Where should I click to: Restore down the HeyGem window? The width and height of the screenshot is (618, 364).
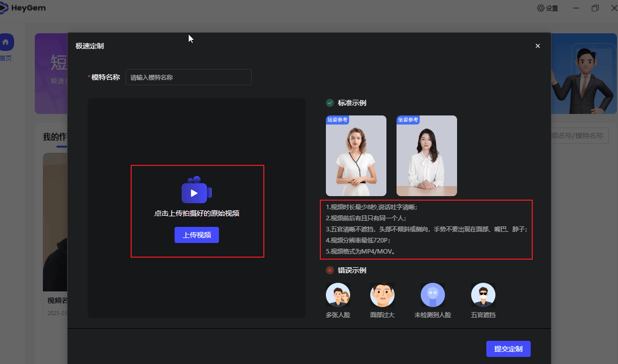click(x=595, y=8)
